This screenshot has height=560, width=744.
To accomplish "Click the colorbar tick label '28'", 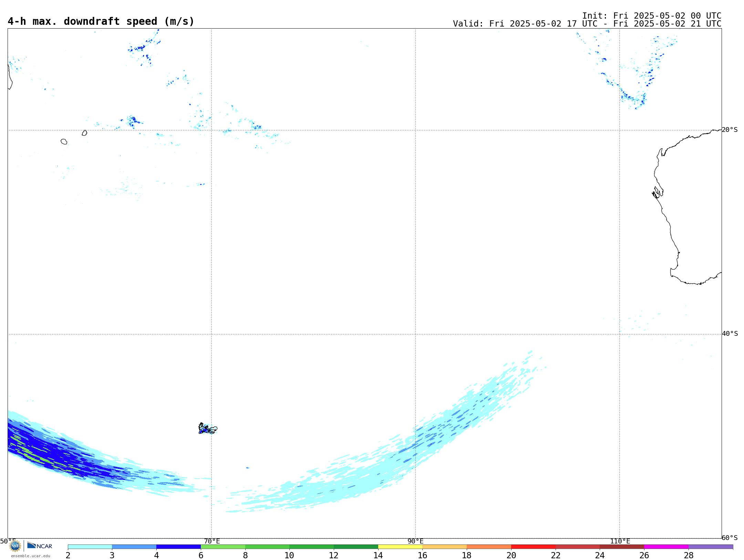I will [689, 555].
